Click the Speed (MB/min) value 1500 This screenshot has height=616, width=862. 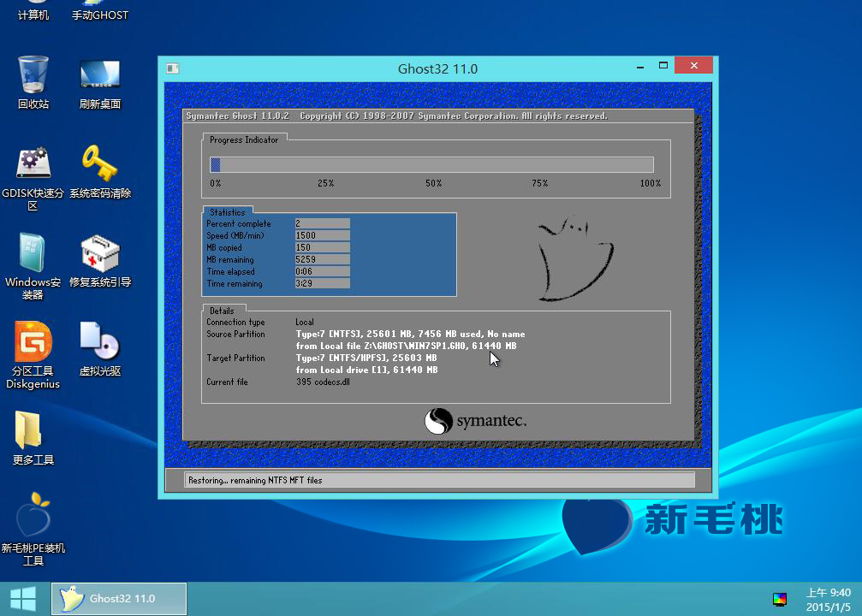click(x=322, y=236)
